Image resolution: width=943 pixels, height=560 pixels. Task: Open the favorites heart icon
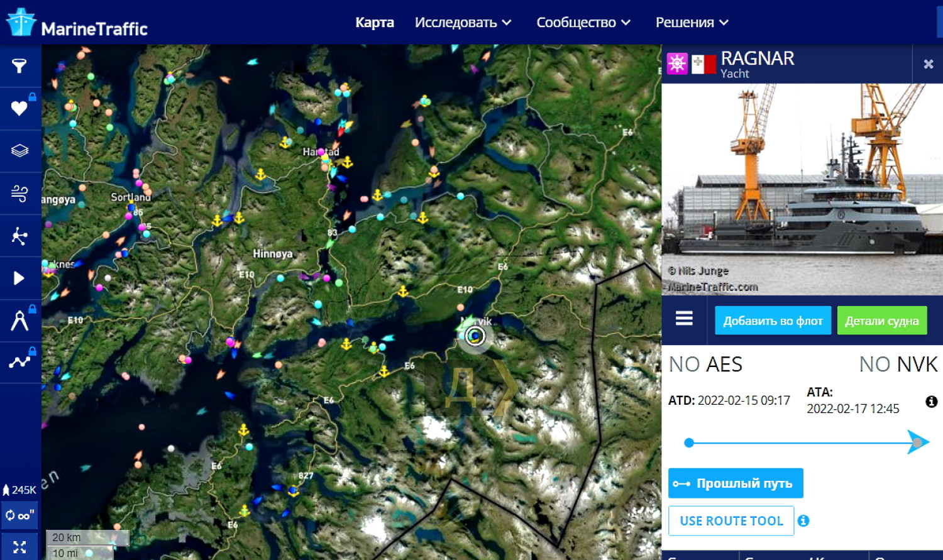pos(19,108)
